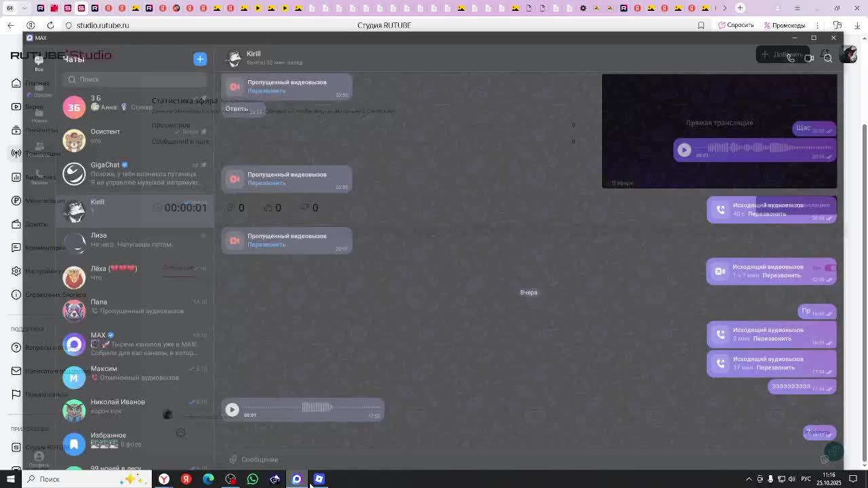
Task: Click the Windows taskbar Поиск search box
Action: pos(87,479)
